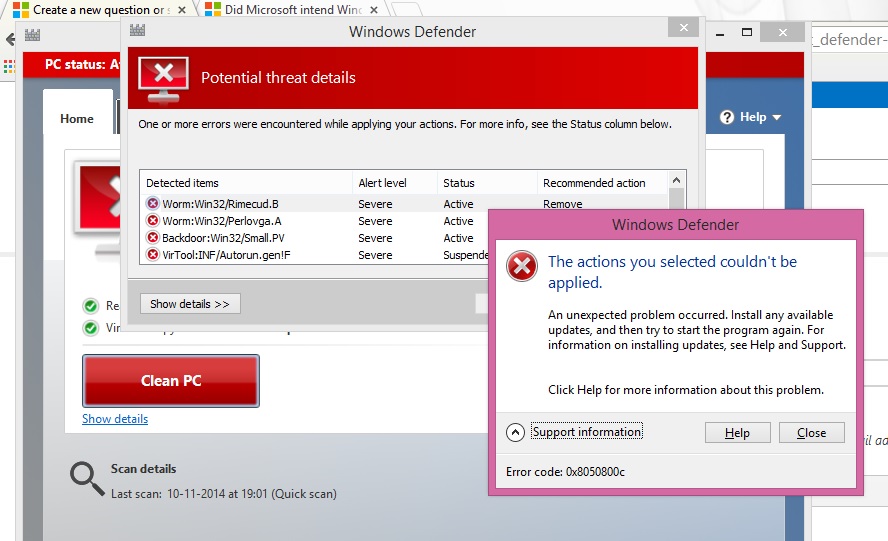
Task: Minimize the main Windows Defender window
Action: coord(720,33)
